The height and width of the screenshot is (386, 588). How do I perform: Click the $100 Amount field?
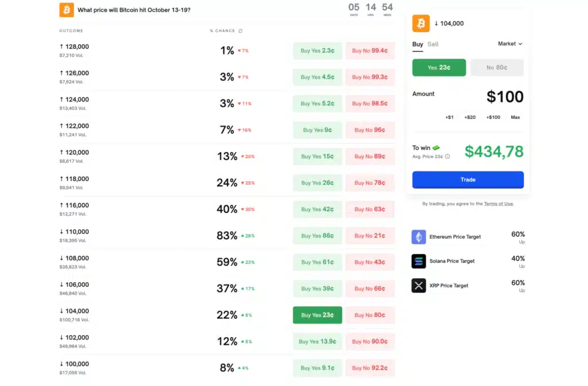point(505,96)
